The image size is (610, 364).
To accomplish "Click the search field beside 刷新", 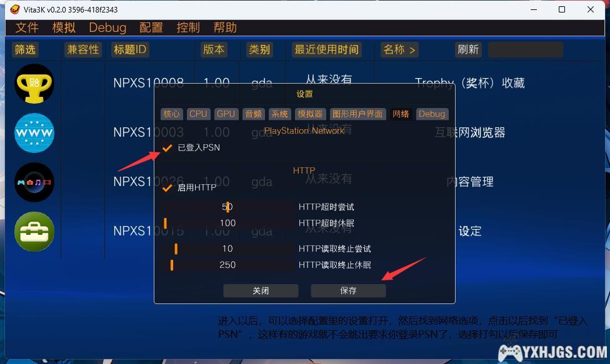I will point(525,49).
